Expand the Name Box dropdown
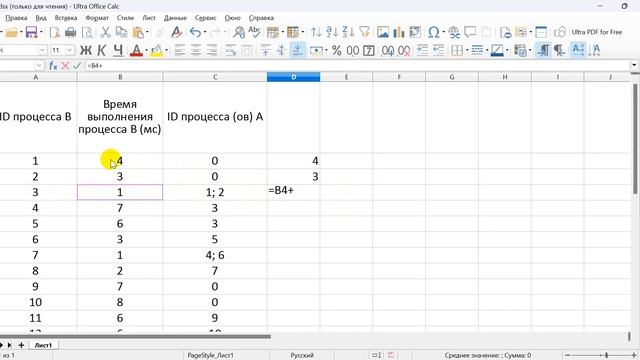The height and width of the screenshot is (360, 640). 39,65
